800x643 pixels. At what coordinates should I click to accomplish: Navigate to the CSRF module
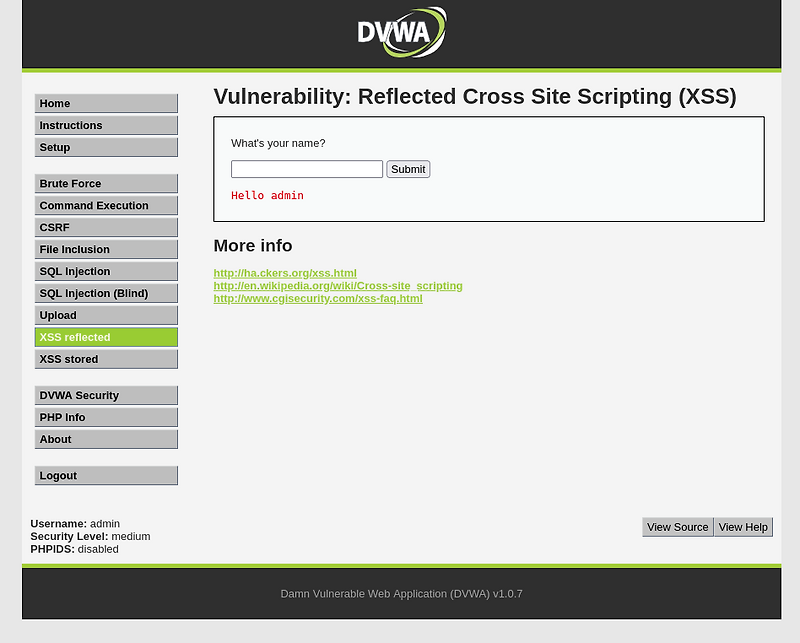click(x=105, y=227)
